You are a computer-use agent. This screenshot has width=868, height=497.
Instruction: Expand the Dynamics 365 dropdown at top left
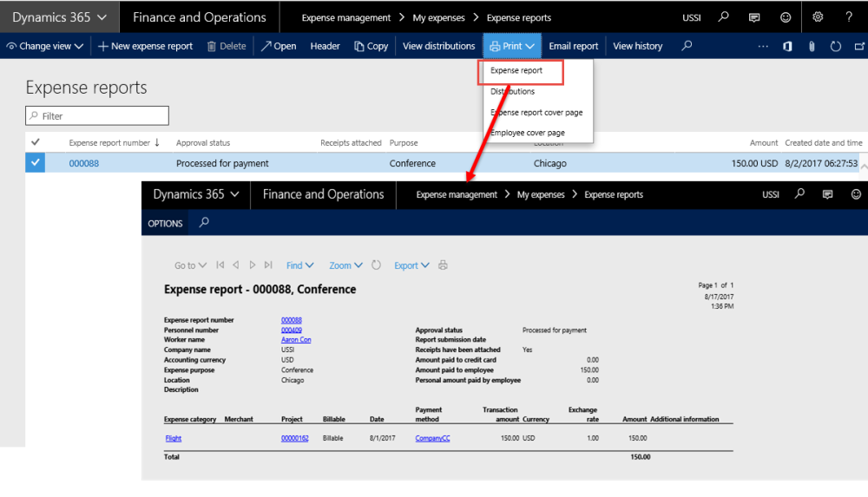(x=59, y=17)
